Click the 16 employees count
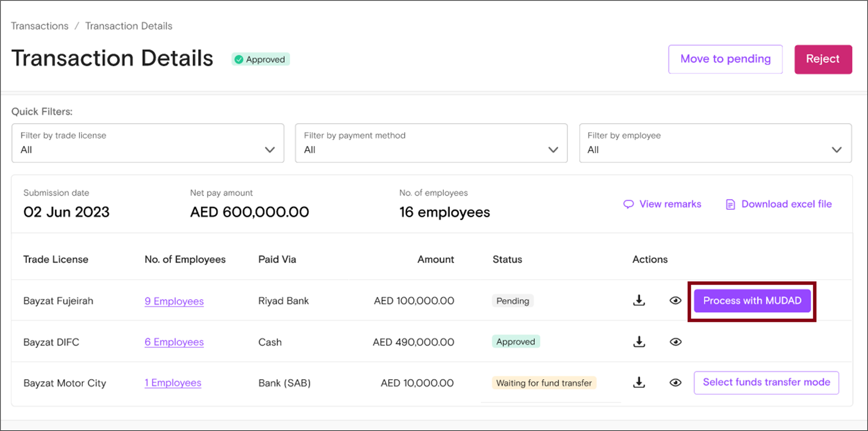The width and height of the screenshot is (868, 431). point(444,212)
